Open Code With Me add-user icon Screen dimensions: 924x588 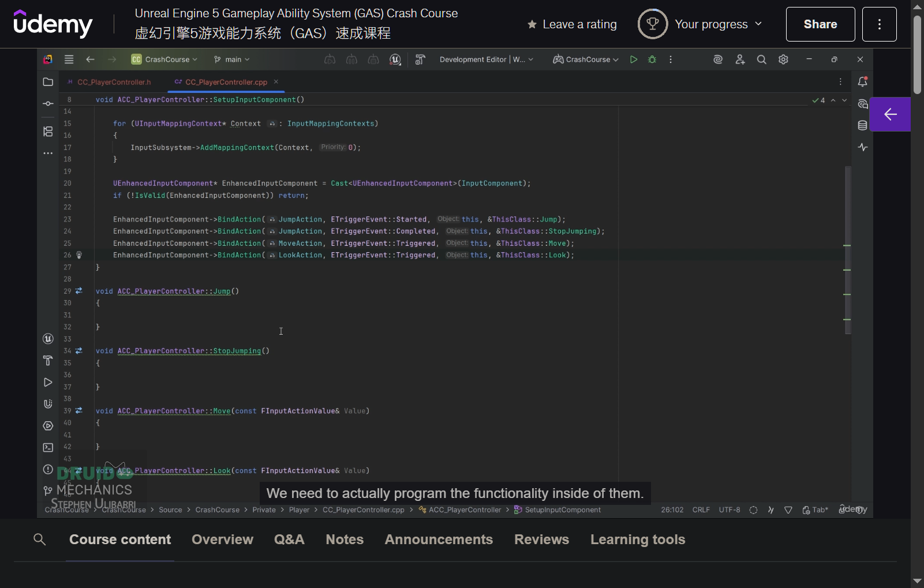click(x=740, y=59)
